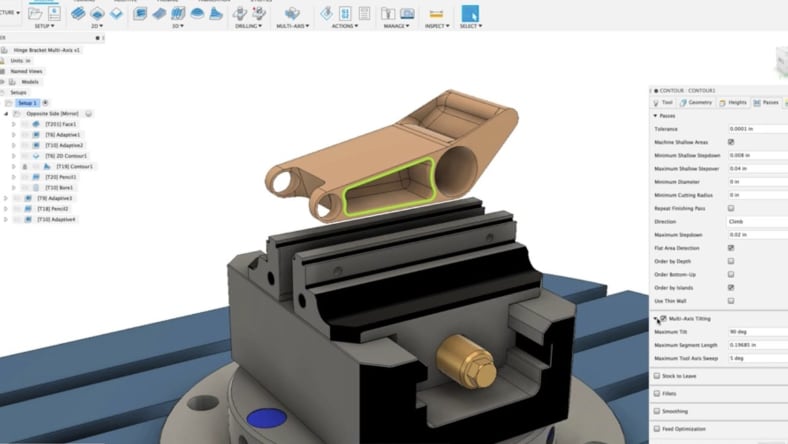Open the Tool Library icon in Manage
788x444 pixels.
(388, 14)
